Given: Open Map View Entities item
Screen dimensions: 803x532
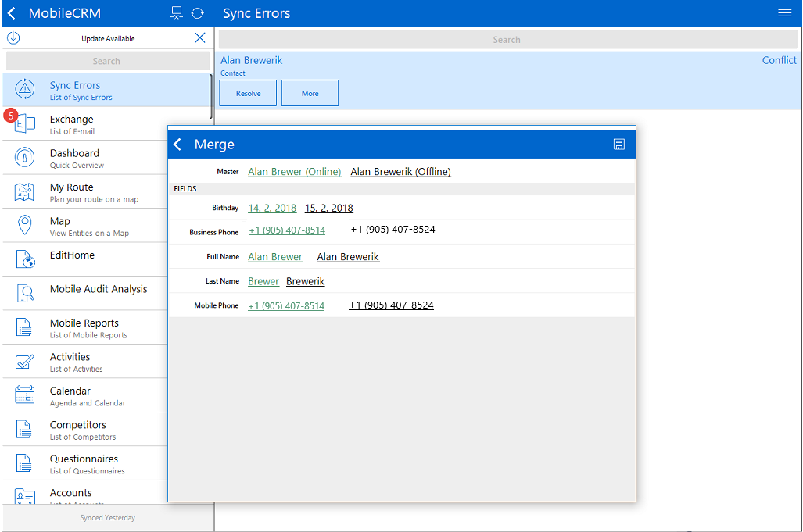Looking at the screenshot, I should click(85, 226).
